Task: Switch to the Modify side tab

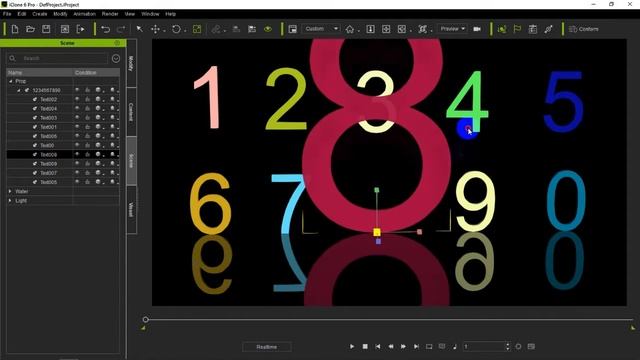Action: 131,63
